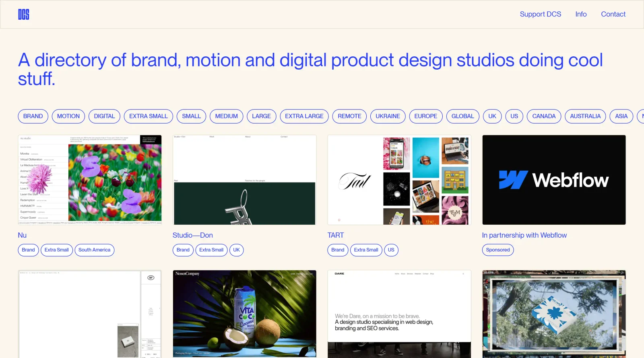Click the Brand tag under TART
The height and width of the screenshot is (358, 644).
338,250
